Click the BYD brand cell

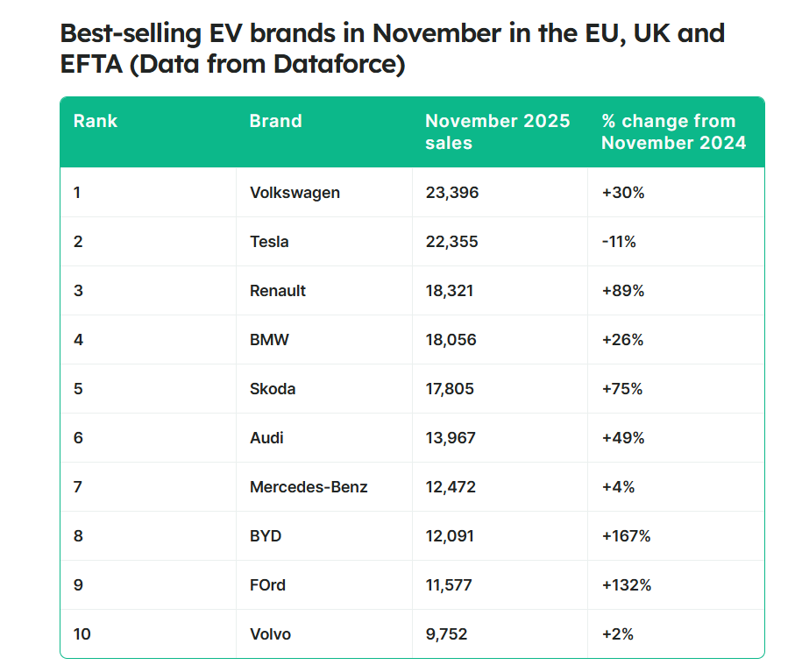266,536
